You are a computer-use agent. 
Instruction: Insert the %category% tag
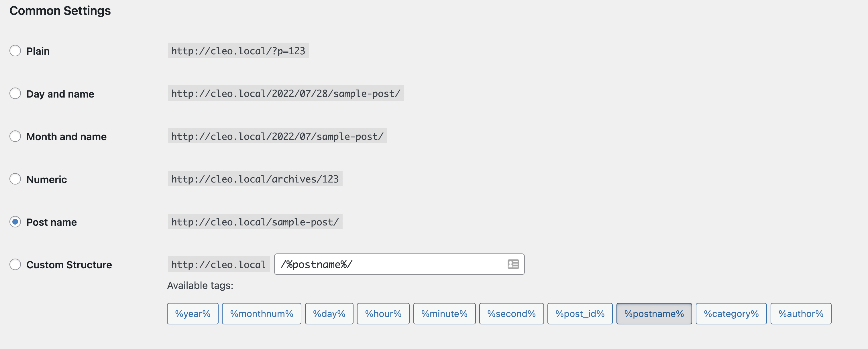(731, 313)
